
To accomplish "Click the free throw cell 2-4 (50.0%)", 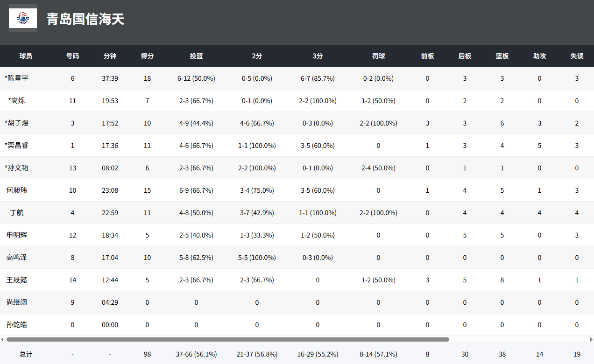I will click(x=378, y=168).
